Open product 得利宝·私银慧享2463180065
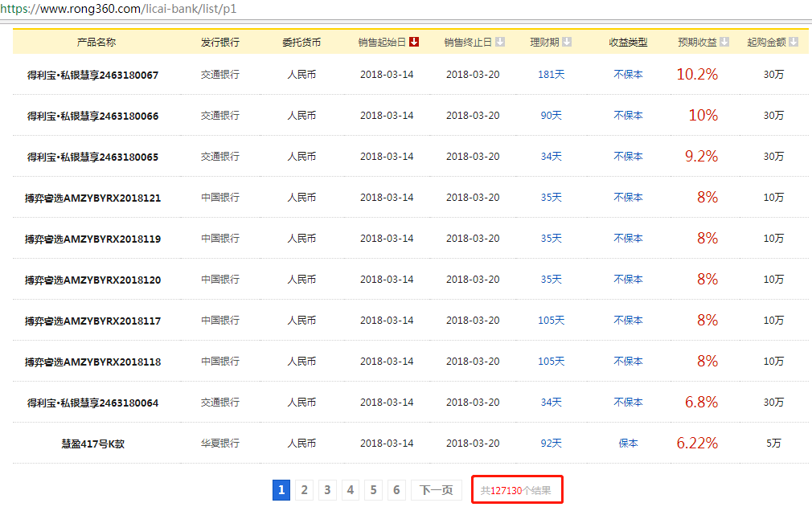The width and height of the screenshot is (812, 507). [x=92, y=157]
